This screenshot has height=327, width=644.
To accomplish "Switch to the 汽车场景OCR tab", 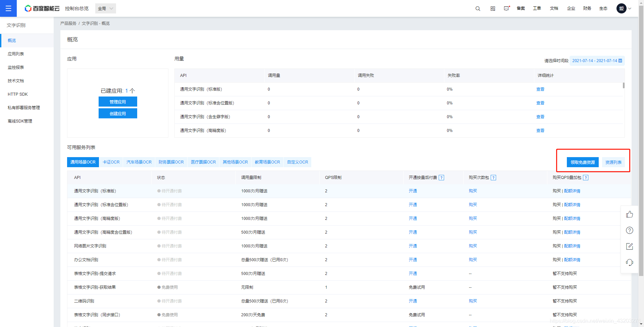I will click(x=139, y=162).
